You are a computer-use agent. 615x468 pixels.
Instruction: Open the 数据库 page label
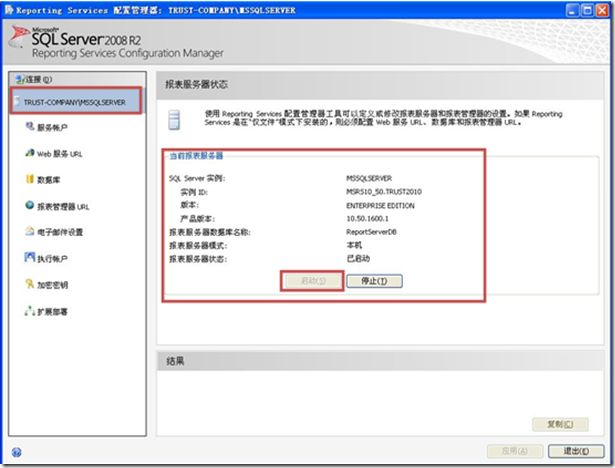pos(49,180)
